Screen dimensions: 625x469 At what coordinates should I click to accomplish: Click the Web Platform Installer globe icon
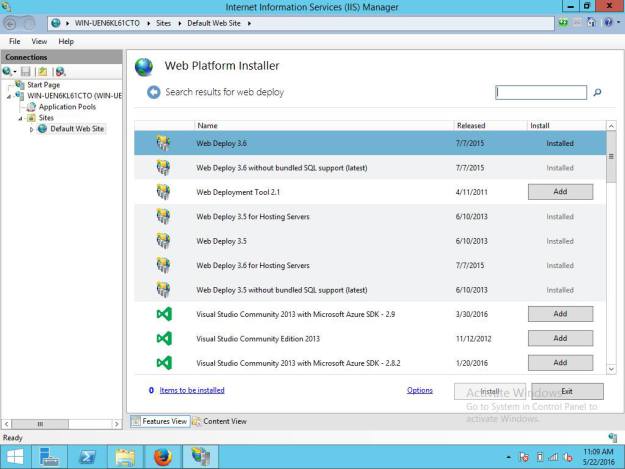click(x=143, y=67)
